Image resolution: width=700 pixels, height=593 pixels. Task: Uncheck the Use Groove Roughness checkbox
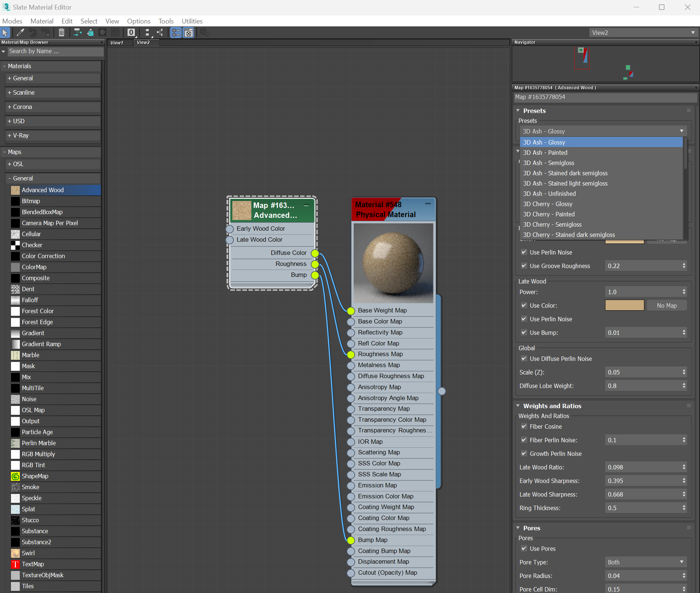[x=524, y=266]
